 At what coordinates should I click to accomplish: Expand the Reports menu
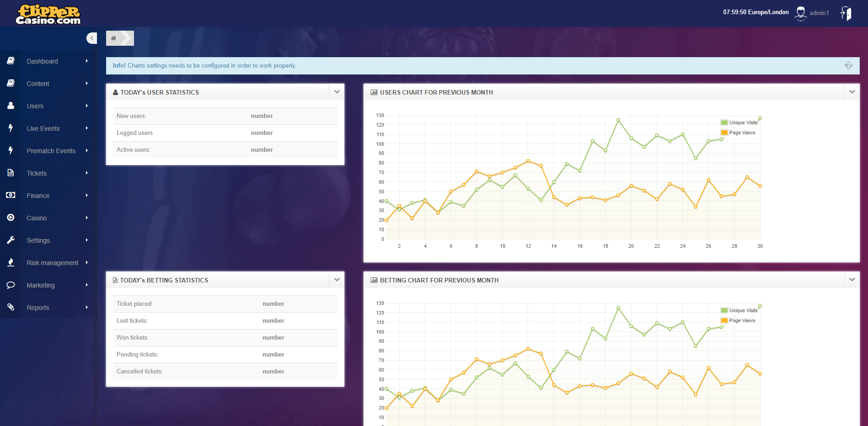click(x=38, y=308)
